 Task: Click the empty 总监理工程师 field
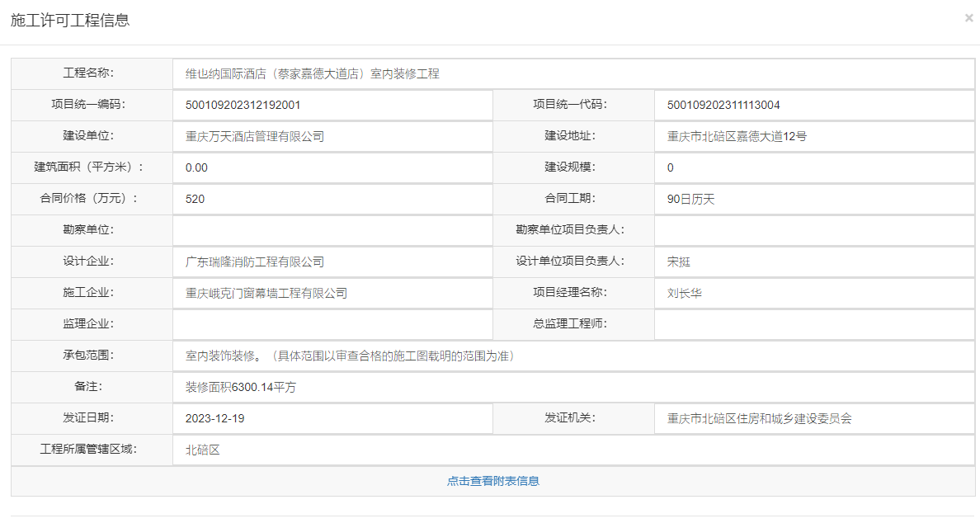(814, 324)
